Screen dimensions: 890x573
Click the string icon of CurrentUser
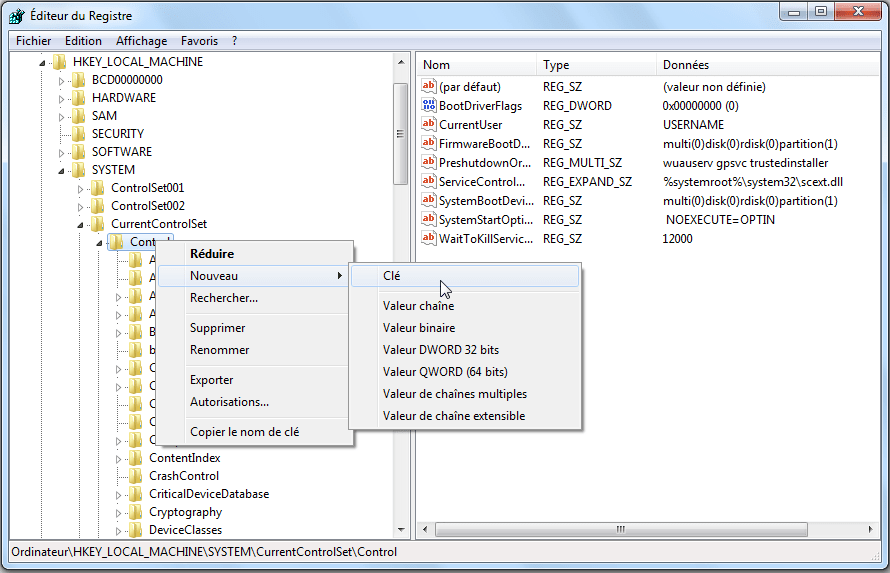429,124
